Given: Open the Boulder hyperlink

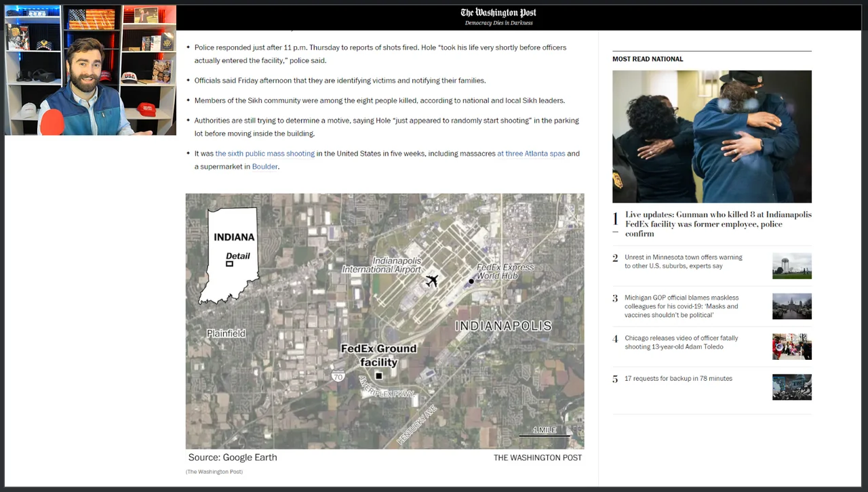Looking at the screenshot, I should click(264, 167).
